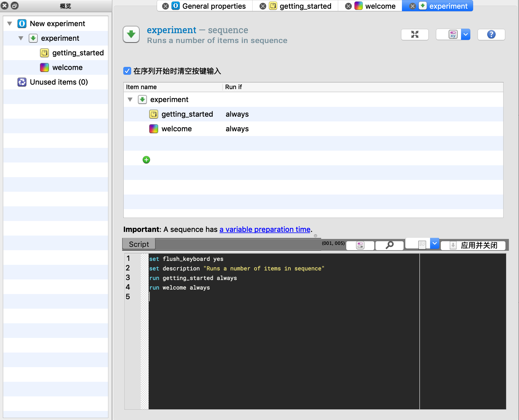Click the xy variables viewer icon
Screen dimensions: 519x420
(453, 34)
